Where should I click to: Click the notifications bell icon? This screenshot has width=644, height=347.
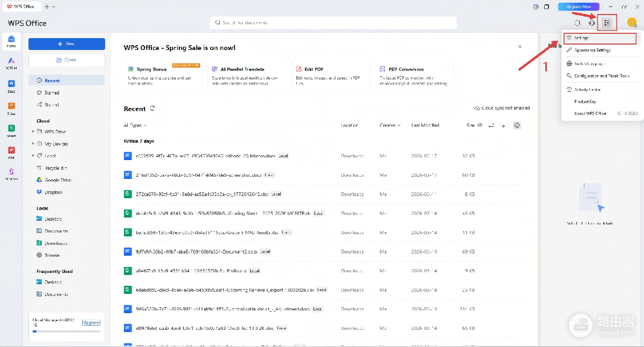coord(577,23)
